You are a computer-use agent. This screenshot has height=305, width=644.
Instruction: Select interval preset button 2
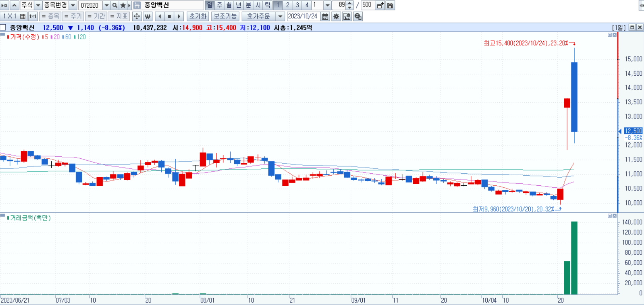point(287,5)
